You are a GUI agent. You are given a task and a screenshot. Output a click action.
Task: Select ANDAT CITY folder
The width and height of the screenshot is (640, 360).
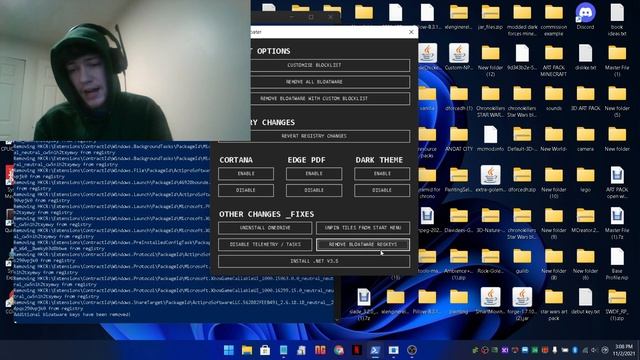(x=459, y=139)
